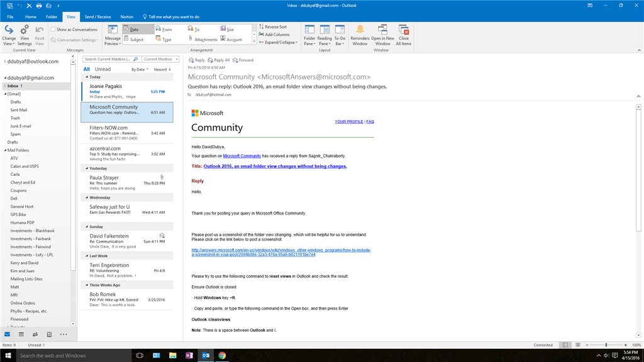The image size is (644, 362).
Task: Open the By Date sort dropdown
Action: pyautogui.click(x=140, y=69)
